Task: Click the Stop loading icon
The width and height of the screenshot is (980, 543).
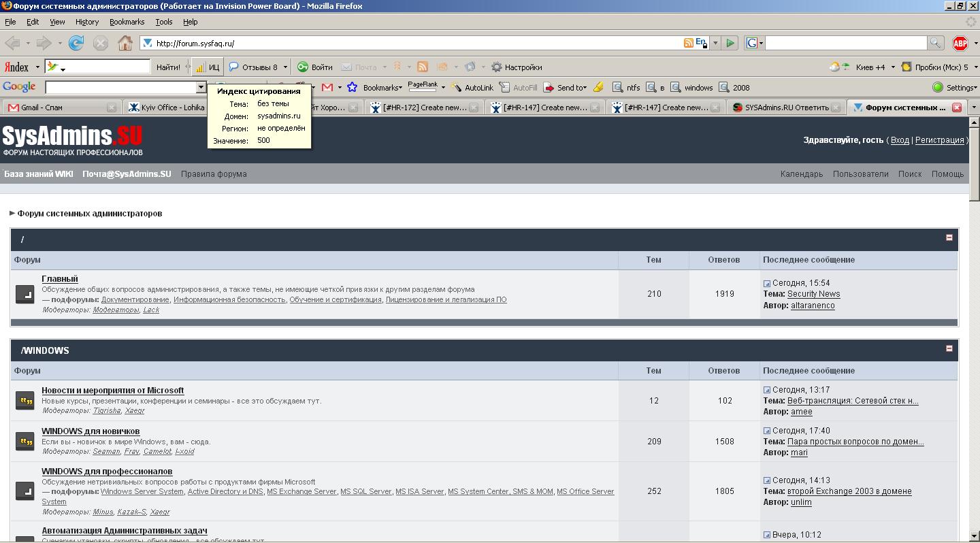Action: 101,43
